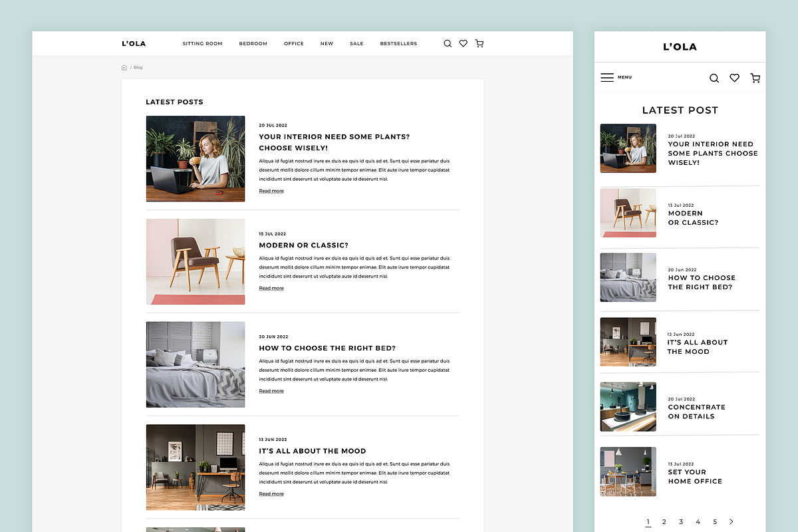The image size is (798, 532).
Task: Open the Sale menu item
Action: coord(357,44)
